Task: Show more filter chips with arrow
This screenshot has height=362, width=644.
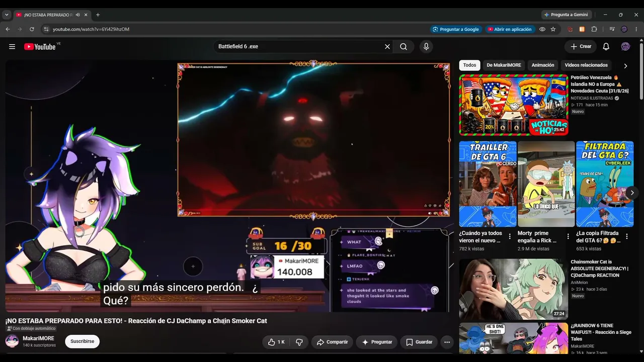Action: tap(625, 66)
